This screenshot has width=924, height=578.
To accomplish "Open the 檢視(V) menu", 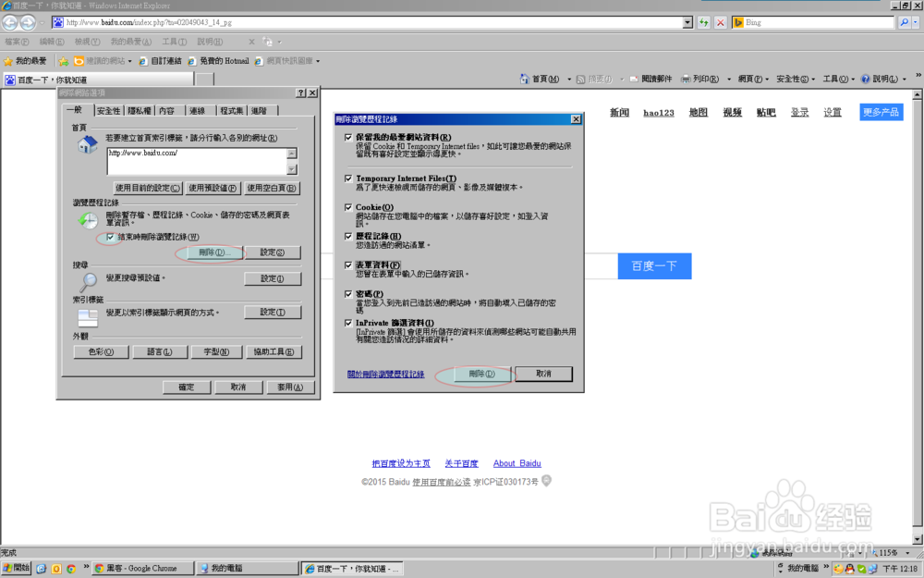I will coord(87,42).
